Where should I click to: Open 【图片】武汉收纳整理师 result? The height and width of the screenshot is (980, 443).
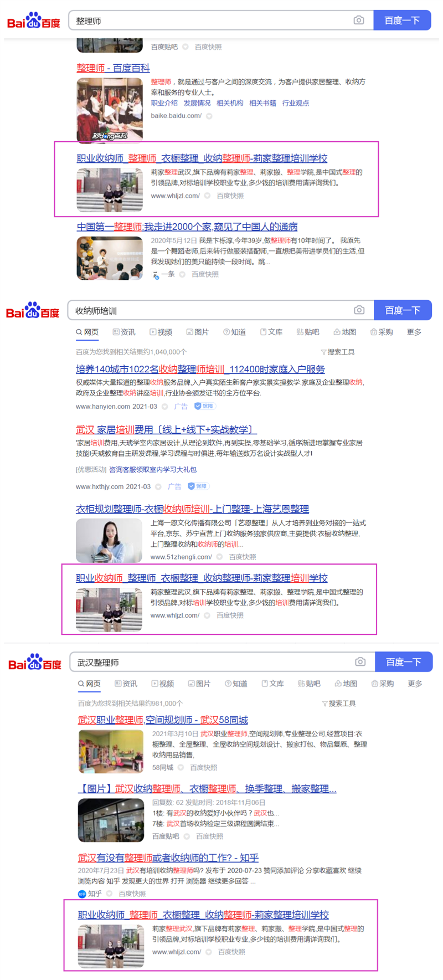tap(207, 789)
